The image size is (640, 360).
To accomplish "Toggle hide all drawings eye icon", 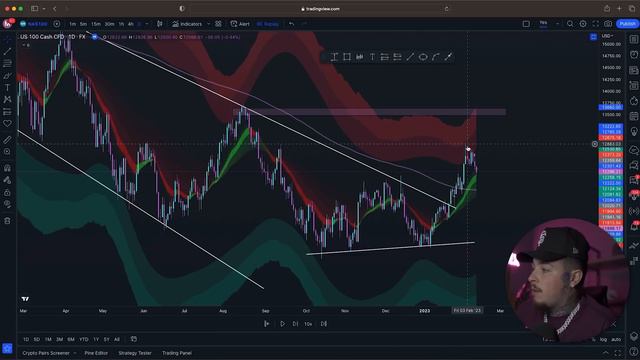I will pos(7,204).
